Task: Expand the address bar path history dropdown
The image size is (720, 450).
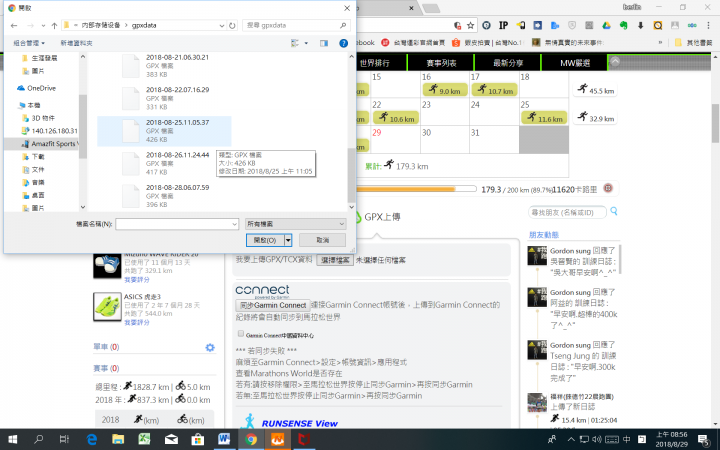Action: coord(222,26)
